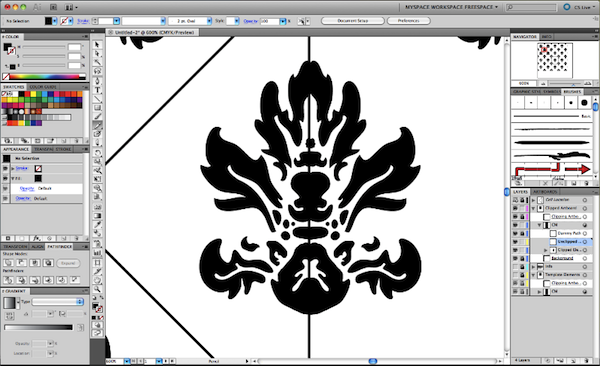600x366 pixels.
Task: Hide the Background layer visibility eye
Action: tap(515, 258)
